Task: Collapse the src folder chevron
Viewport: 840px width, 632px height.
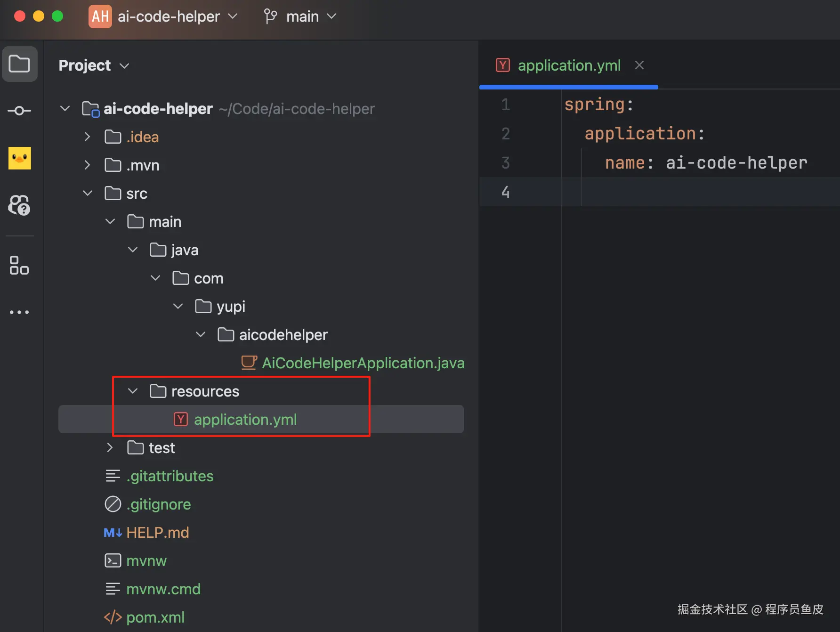Action: (88, 193)
